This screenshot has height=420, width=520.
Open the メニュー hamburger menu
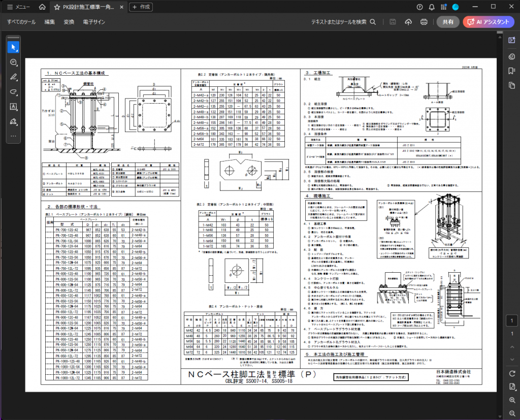click(x=18, y=7)
